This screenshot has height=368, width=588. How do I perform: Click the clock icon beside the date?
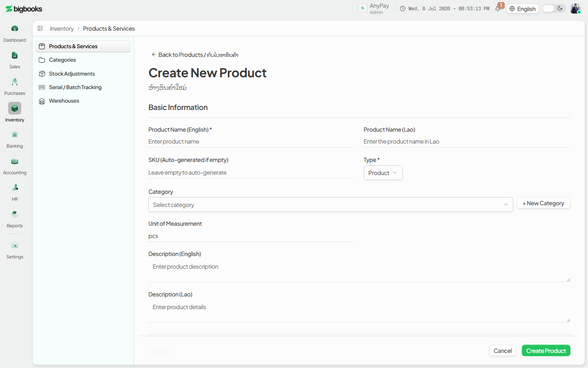pos(403,9)
